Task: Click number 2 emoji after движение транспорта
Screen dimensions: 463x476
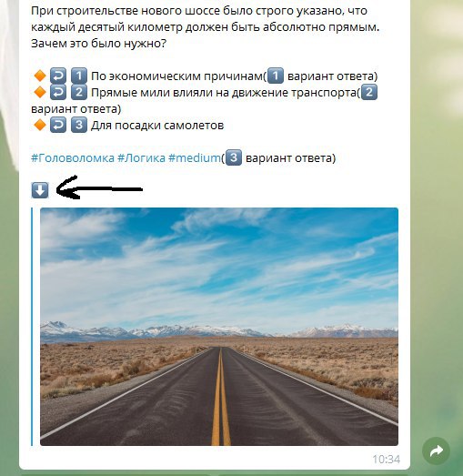Action: tap(369, 92)
